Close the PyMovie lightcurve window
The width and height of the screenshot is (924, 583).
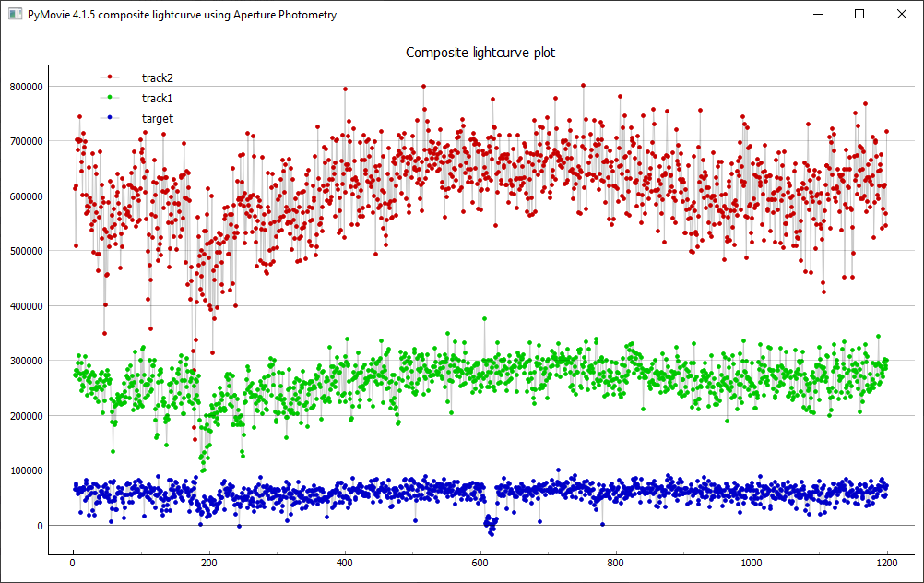click(x=902, y=15)
